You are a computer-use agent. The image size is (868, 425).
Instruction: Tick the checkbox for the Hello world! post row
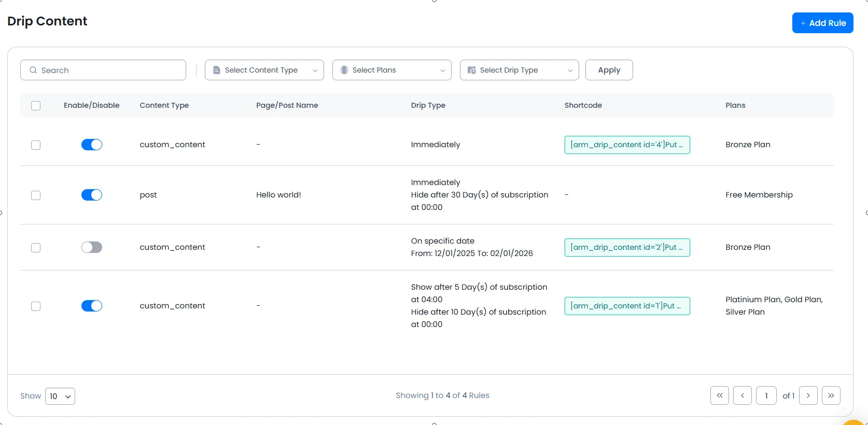(36, 195)
